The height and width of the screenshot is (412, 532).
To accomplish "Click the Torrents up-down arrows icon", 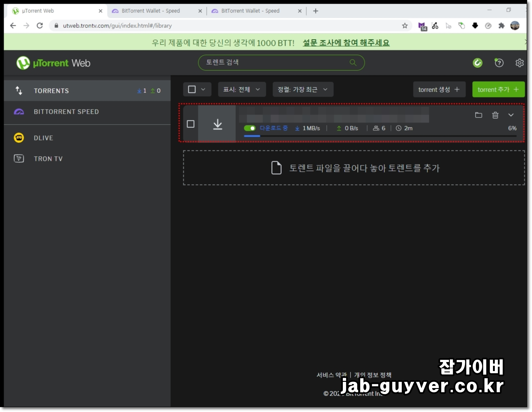I will pyautogui.click(x=19, y=90).
